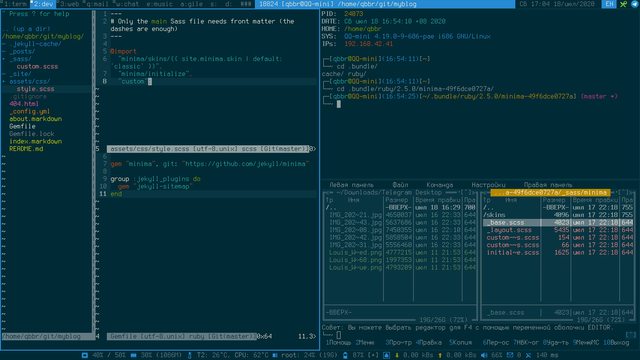640x360 pixels.
Task: Click the terminal prompt cursor
Action: click(338, 104)
